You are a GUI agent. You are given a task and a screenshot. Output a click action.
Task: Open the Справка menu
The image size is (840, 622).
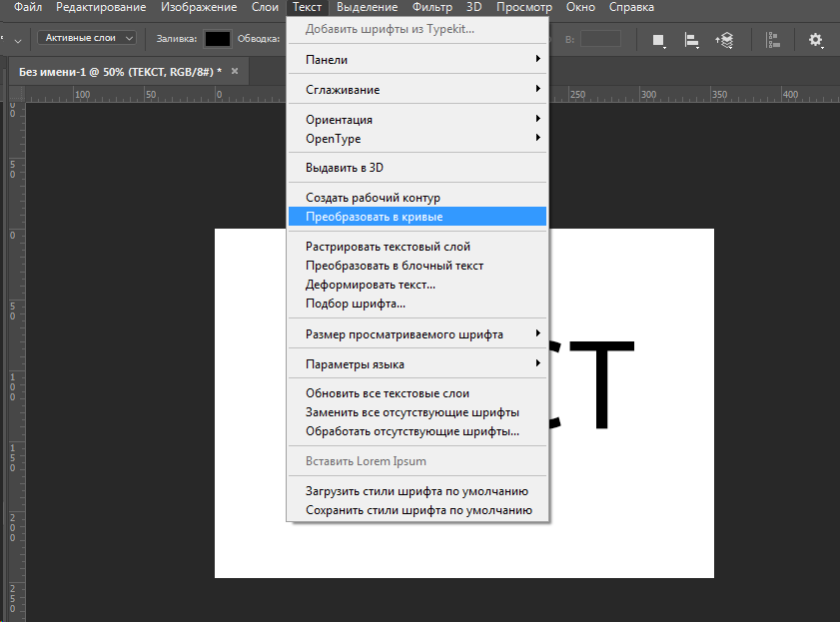pos(631,8)
